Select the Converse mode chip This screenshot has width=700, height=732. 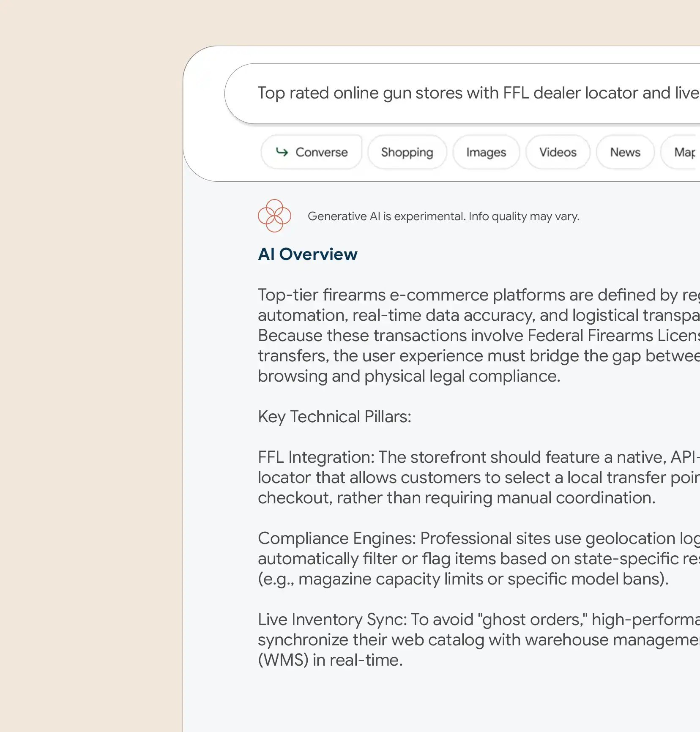(312, 152)
